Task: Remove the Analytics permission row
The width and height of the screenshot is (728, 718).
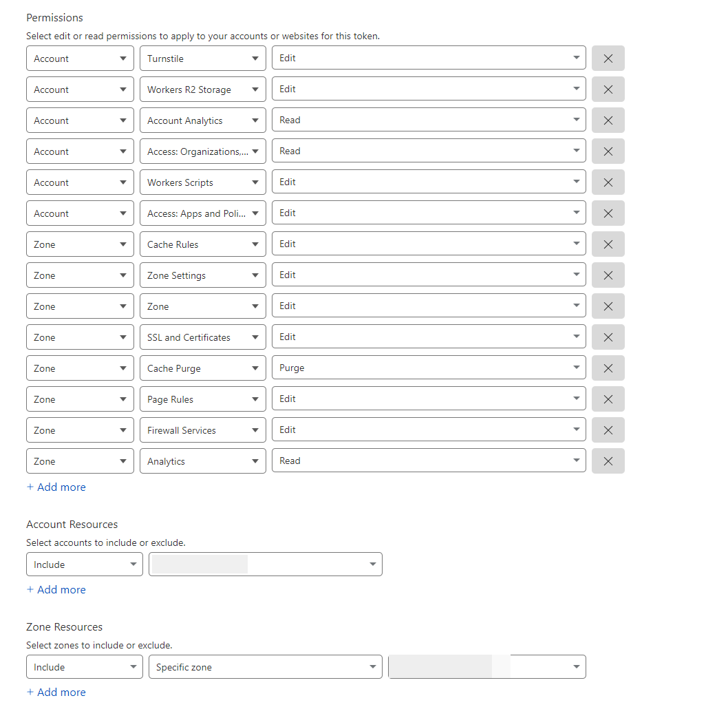Action: 608,461
